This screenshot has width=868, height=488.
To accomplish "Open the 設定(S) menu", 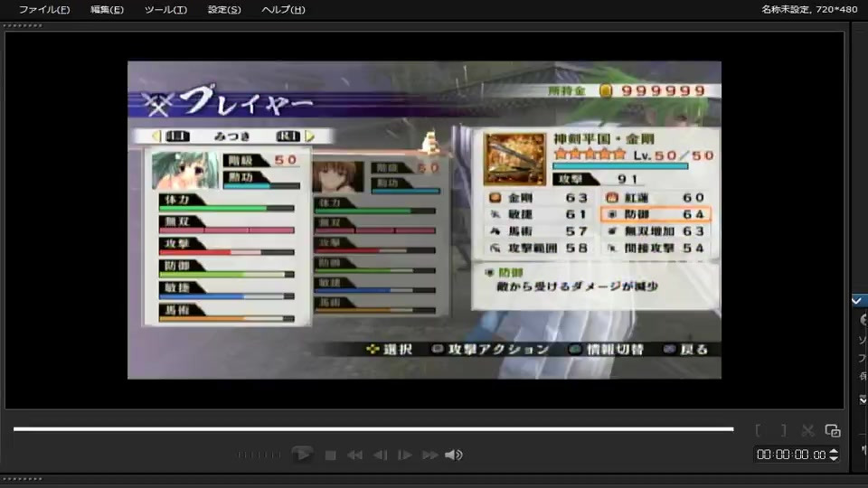I will click(x=224, y=9).
